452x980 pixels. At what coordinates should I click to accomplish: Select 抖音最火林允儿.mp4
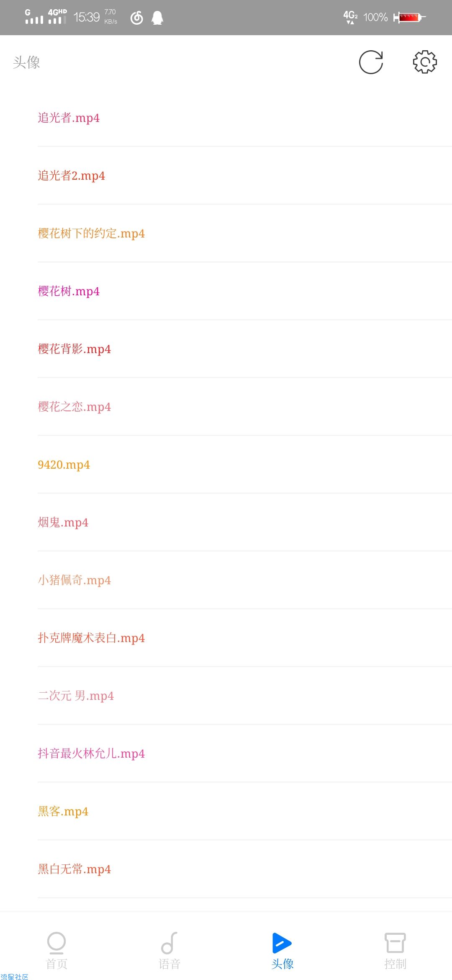pyautogui.click(x=245, y=753)
